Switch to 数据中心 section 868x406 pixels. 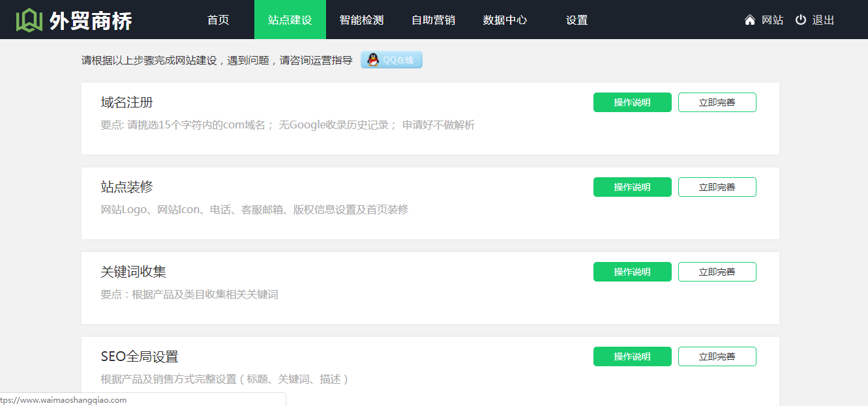[505, 20]
